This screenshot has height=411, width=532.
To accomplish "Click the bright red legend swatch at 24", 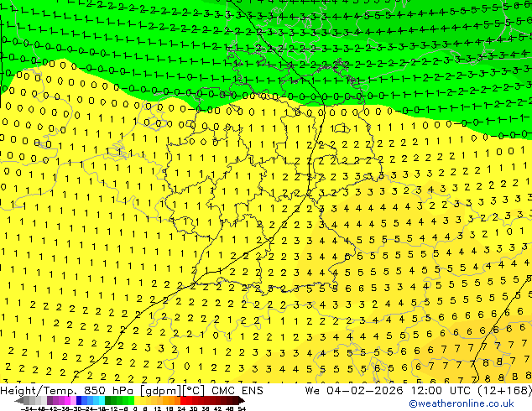I will (183, 400).
